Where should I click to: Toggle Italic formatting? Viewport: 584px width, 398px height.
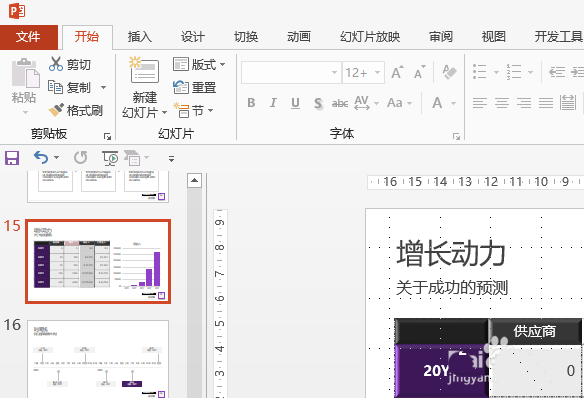point(273,103)
